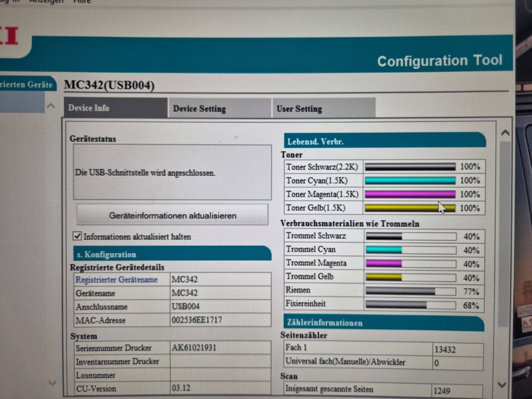Toggle Informationen aktualisiert halten checkbox
Viewport: 532px width, 399px height.
point(77,236)
